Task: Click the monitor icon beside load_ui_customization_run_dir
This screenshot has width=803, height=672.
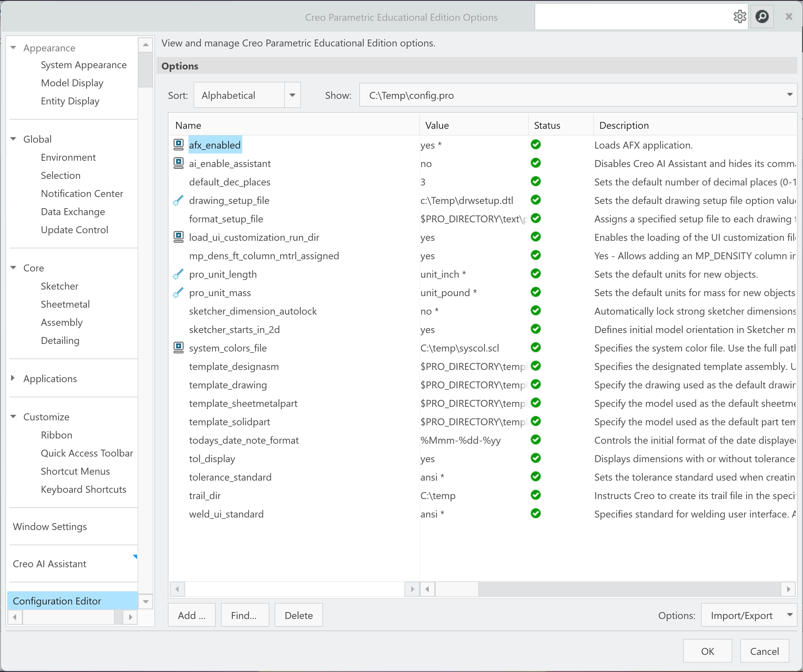Action: pyautogui.click(x=178, y=237)
